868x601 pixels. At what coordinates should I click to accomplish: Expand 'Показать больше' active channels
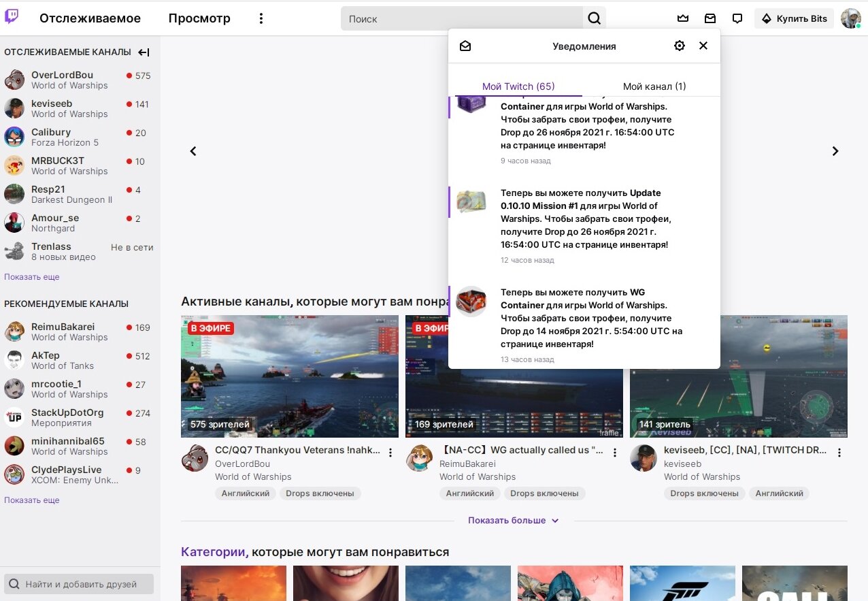coord(513,520)
